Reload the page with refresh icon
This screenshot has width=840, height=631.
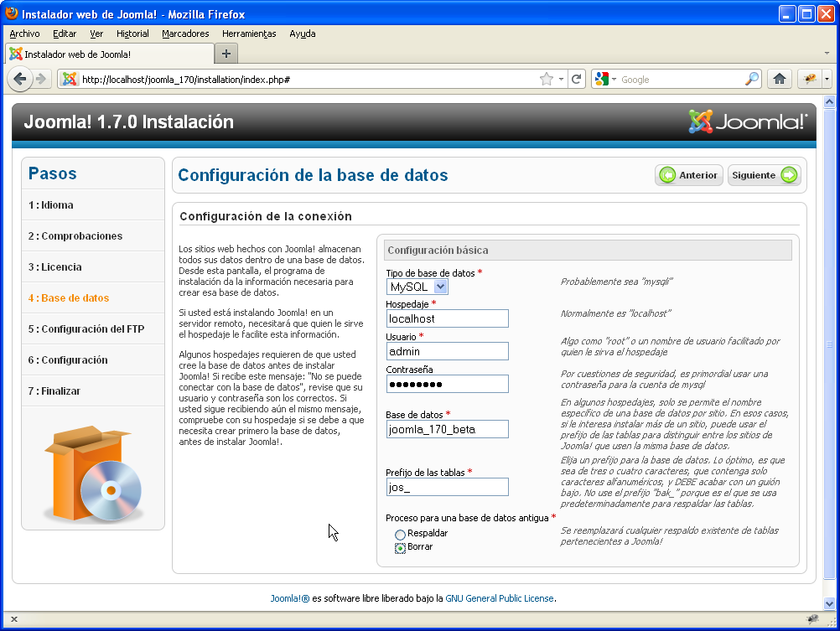(x=577, y=80)
